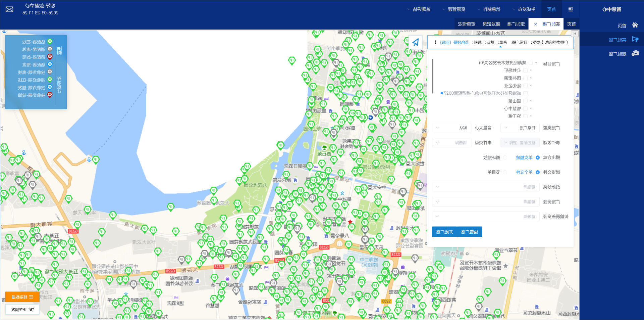
Task: Click the sidebar 首页 house icon
Action: pyautogui.click(x=635, y=25)
